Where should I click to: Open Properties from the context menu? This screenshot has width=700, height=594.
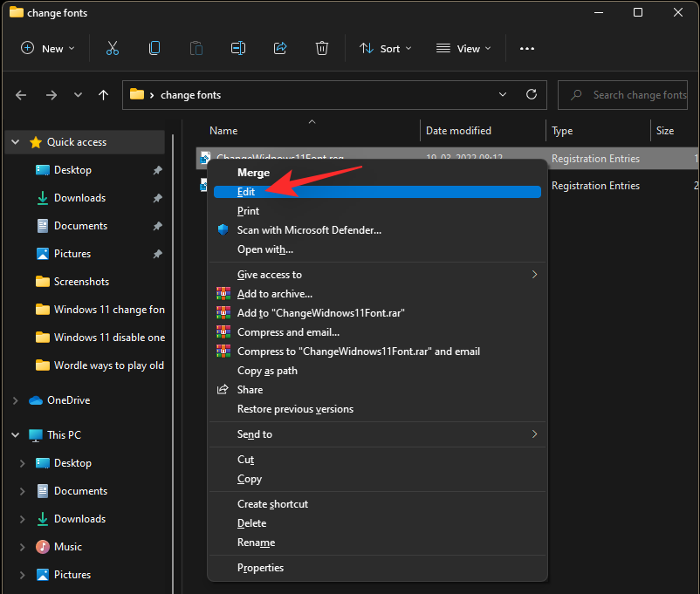pyautogui.click(x=377, y=568)
